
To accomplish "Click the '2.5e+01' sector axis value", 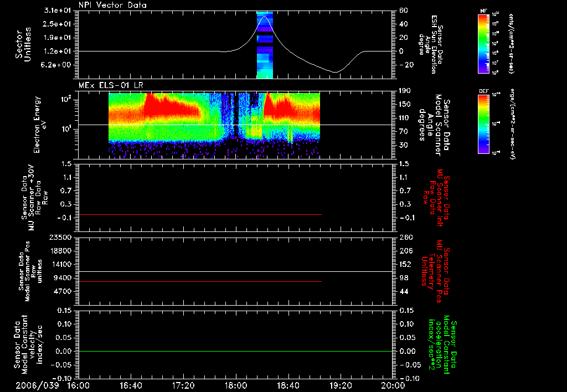I will [58, 24].
